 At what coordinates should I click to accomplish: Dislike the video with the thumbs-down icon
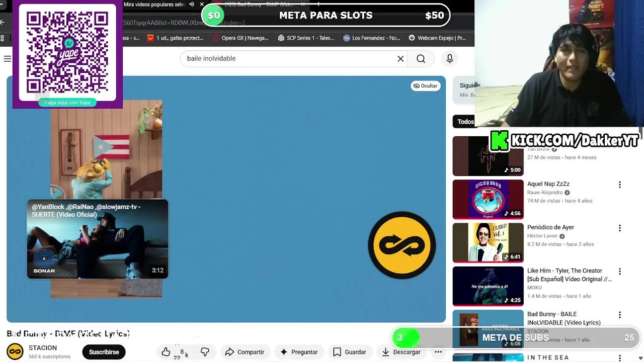click(205, 352)
